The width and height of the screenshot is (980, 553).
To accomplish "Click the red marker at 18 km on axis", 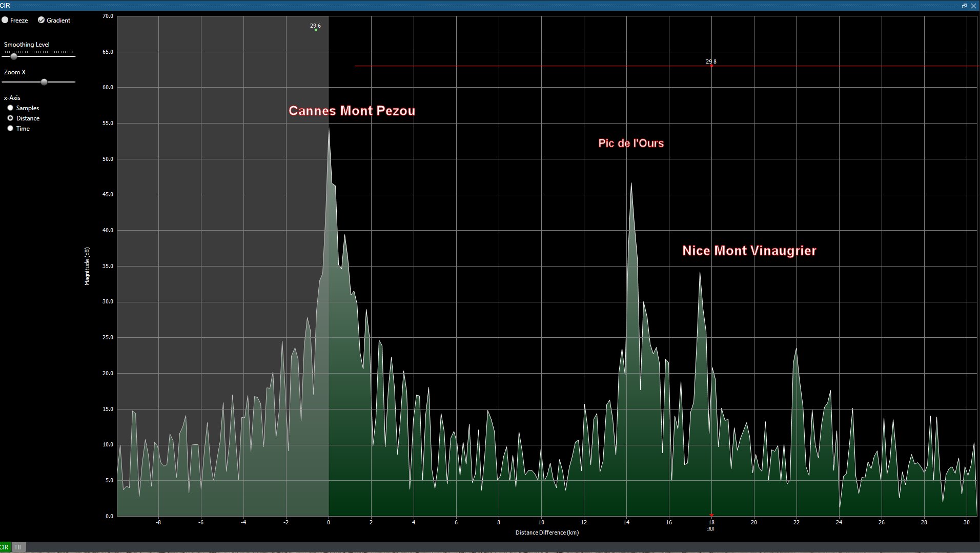I will 711,515.
